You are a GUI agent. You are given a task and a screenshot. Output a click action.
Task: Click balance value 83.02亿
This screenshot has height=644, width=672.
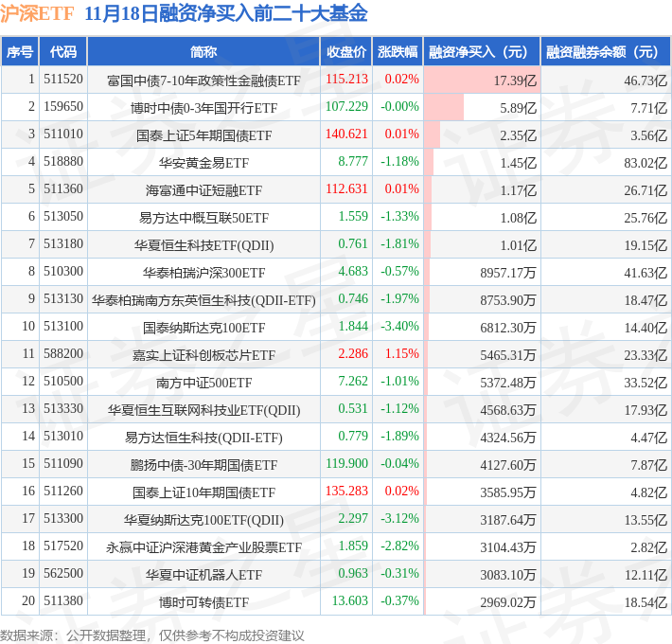[645, 163]
